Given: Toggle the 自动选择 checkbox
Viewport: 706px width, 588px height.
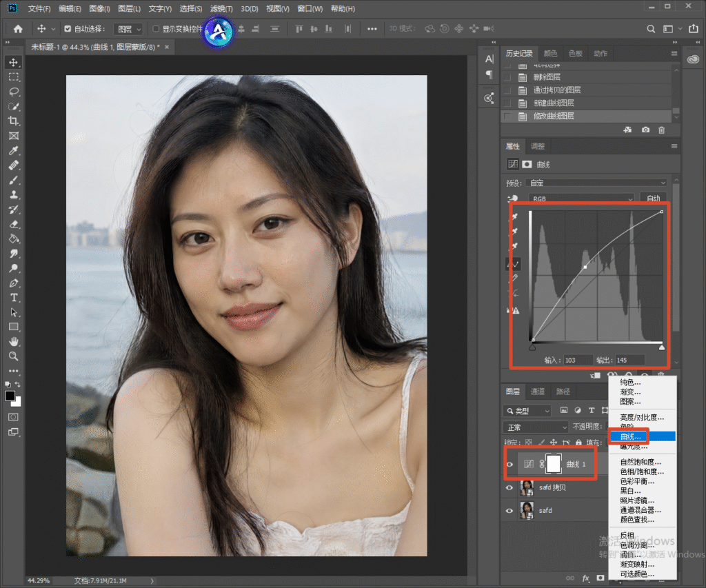Looking at the screenshot, I should point(68,29).
